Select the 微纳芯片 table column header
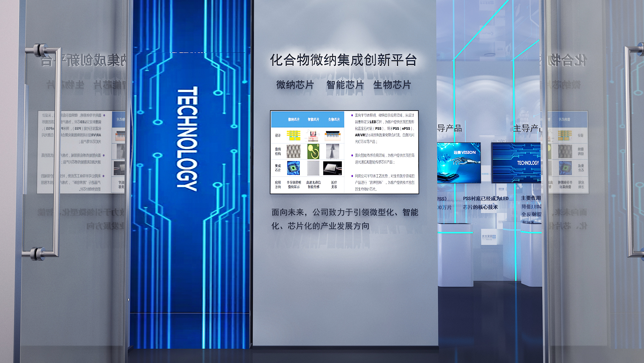644x363 pixels. point(294,120)
